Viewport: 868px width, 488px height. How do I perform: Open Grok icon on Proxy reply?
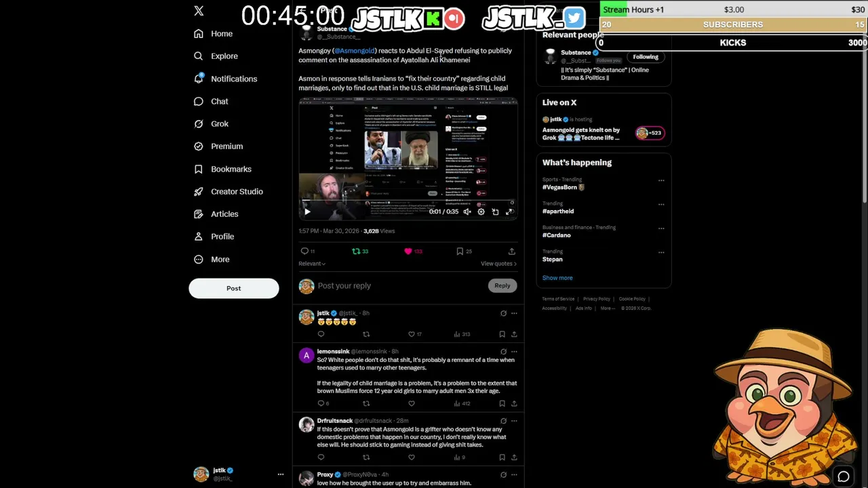[503, 474]
